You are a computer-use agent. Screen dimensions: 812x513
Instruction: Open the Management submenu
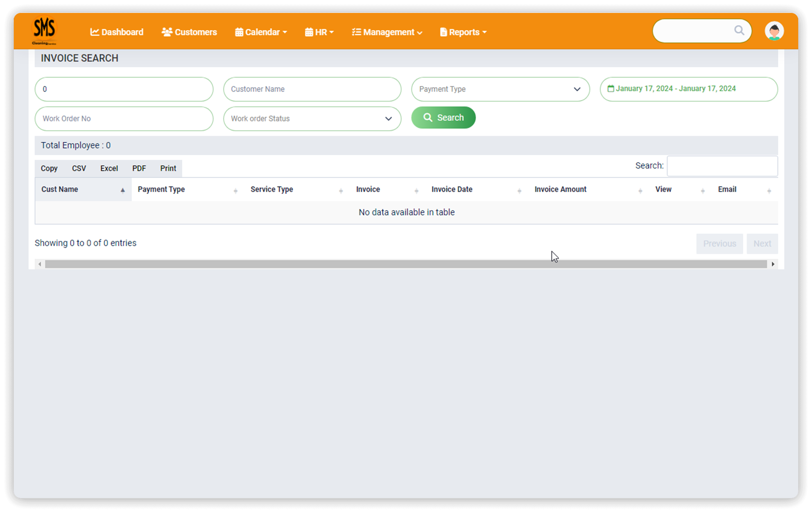point(387,32)
